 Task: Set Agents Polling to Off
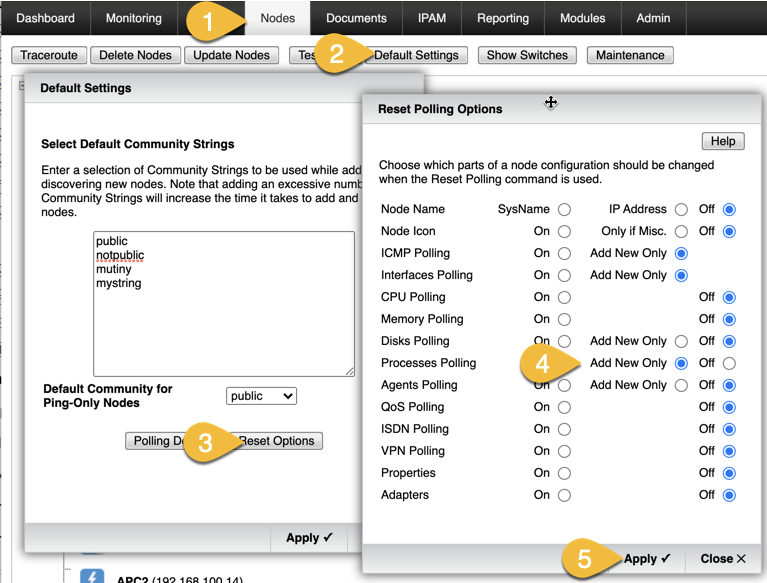click(729, 385)
